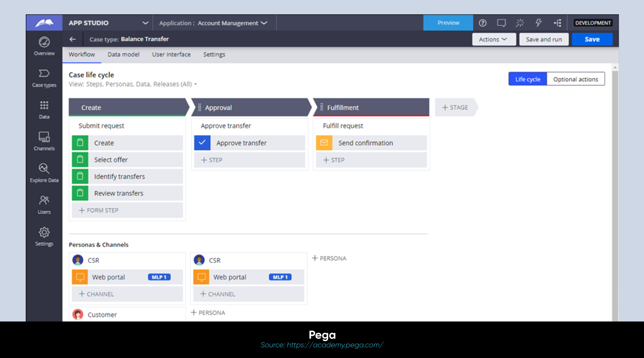Click the green icon beside Create step

tap(80, 143)
